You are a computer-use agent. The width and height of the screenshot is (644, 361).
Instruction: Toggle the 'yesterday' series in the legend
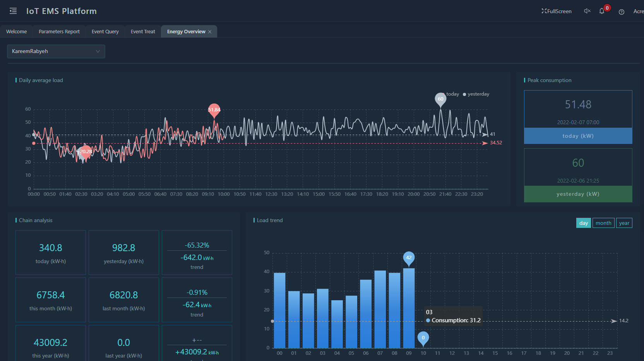pos(476,94)
